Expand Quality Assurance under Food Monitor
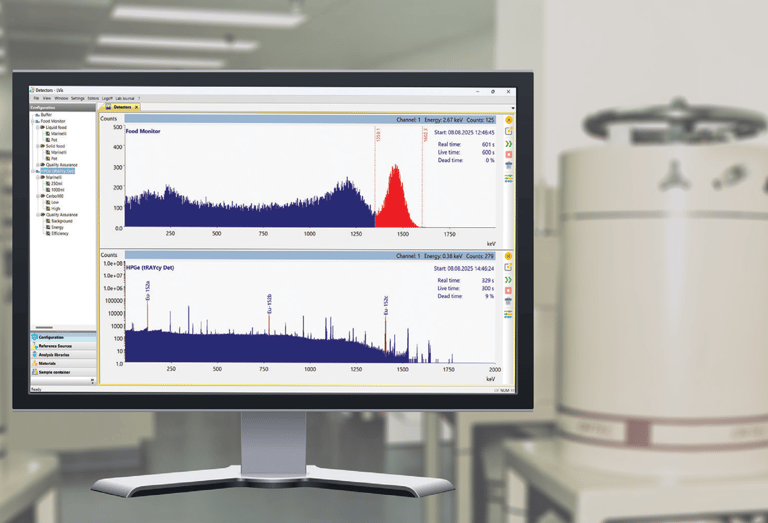The height and width of the screenshot is (523, 768). click(38, 165)
